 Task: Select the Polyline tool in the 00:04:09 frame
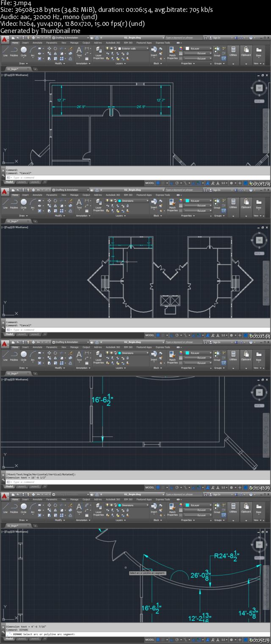(x=14, y=356)
